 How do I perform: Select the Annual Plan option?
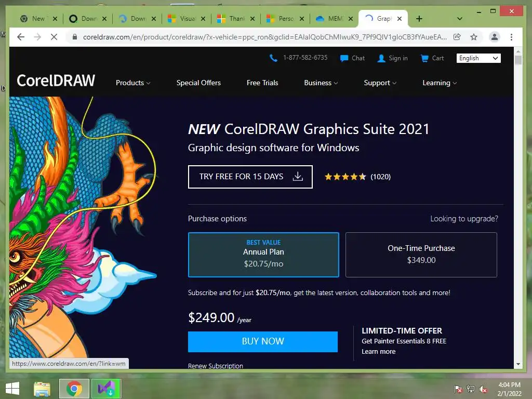pos(263,255)
